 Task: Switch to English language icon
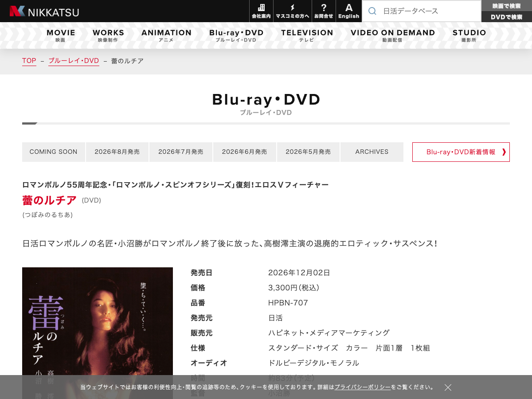(x=349, y=11)
